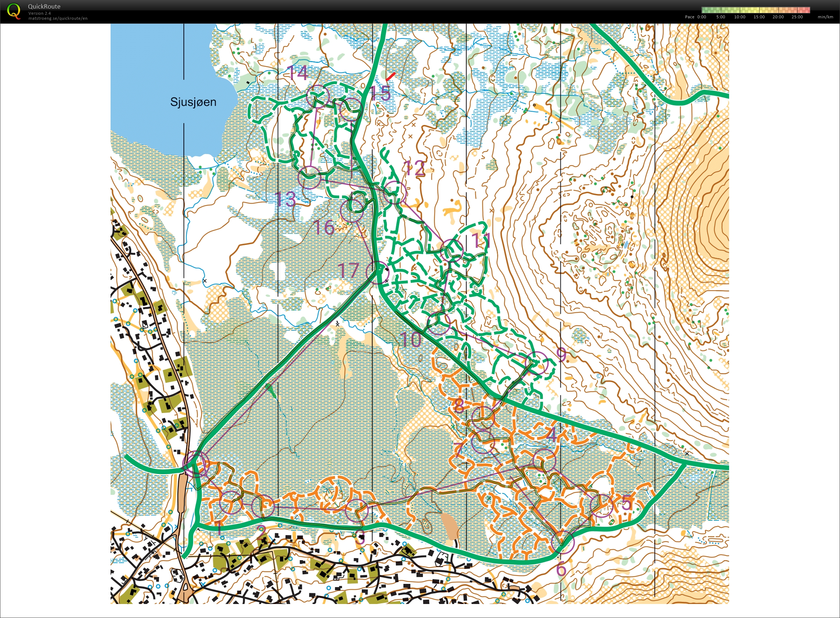Click control circle 9 on the map
840x618 pixels.
(x=536, y=363)
